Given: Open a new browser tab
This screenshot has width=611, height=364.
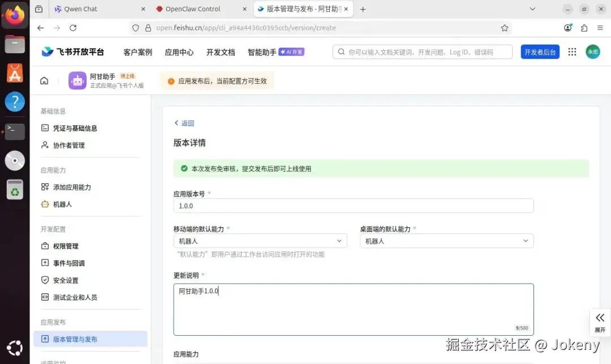Looking at the screenshot, I should tap(363, 9).
